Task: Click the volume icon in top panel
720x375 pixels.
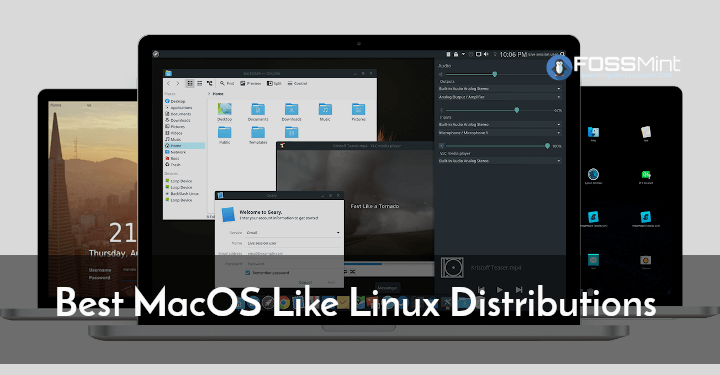Action: click(486, 54)
